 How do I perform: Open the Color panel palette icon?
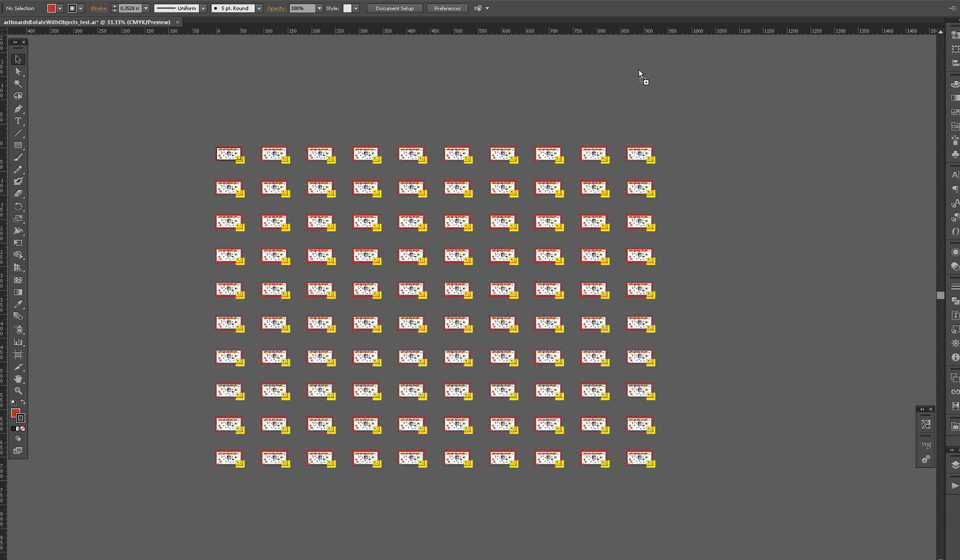[955, 84]
